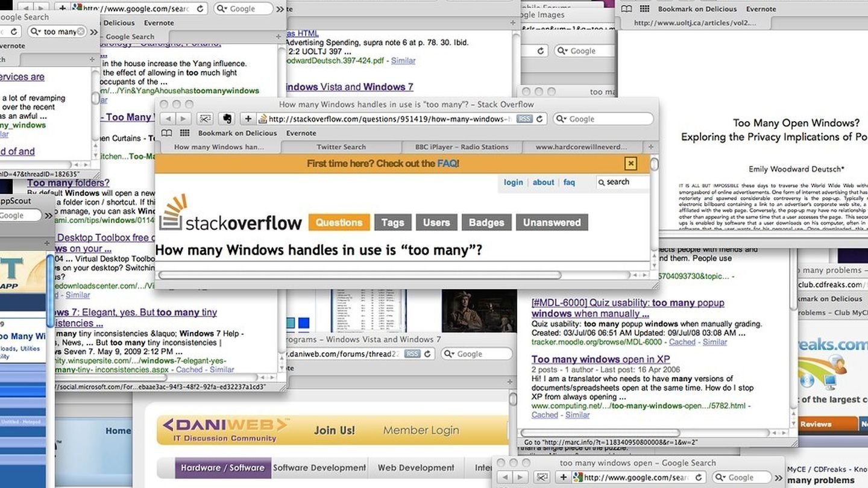
Task: Open bookmarks book icon in Stack Overflow window
Action: [x=166, y=133]
